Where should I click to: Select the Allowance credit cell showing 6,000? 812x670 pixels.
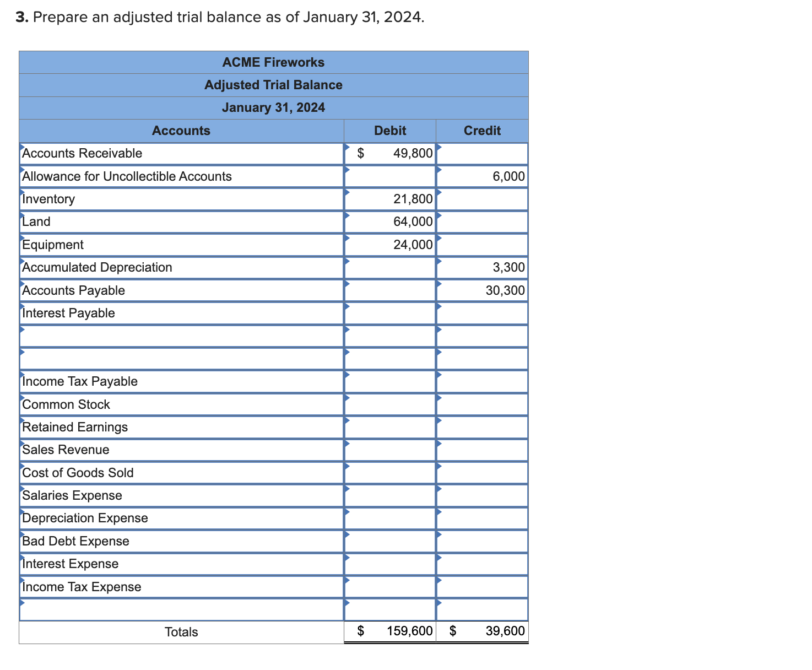pos(482,176)
